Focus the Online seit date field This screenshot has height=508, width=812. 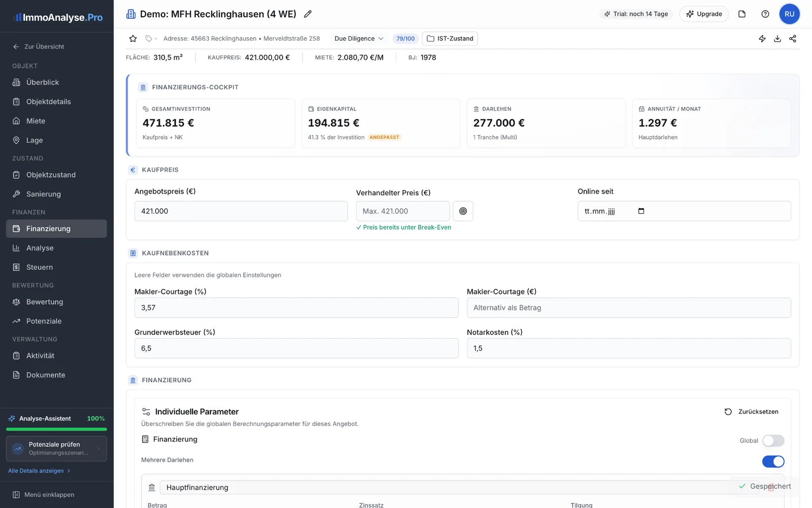tap(684, 211)
